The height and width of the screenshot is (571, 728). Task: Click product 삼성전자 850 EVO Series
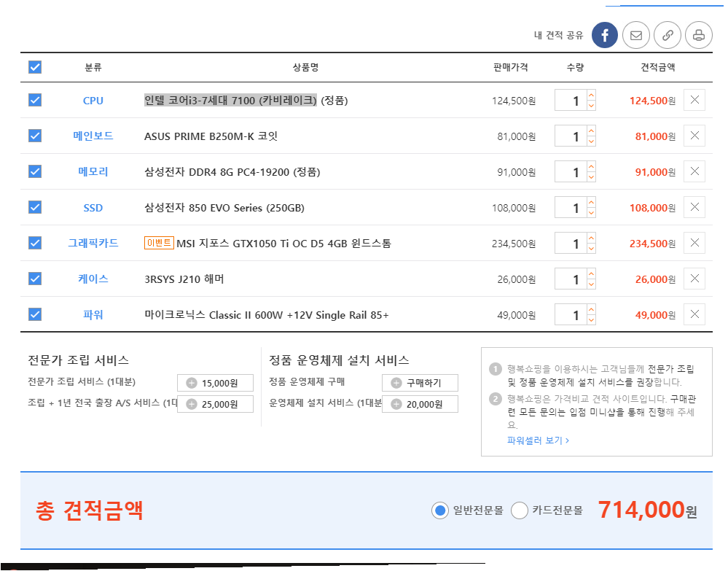point(224,208)
